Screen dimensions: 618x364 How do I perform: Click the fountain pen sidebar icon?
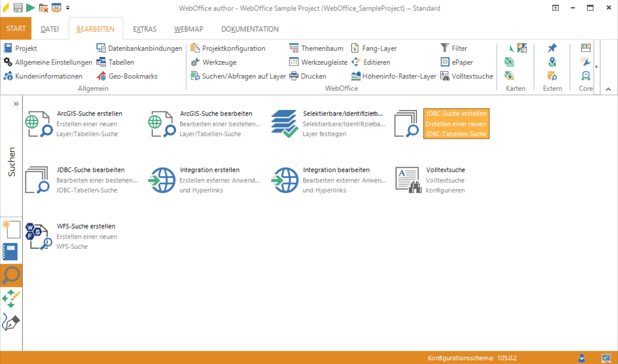tap(11, 322)
